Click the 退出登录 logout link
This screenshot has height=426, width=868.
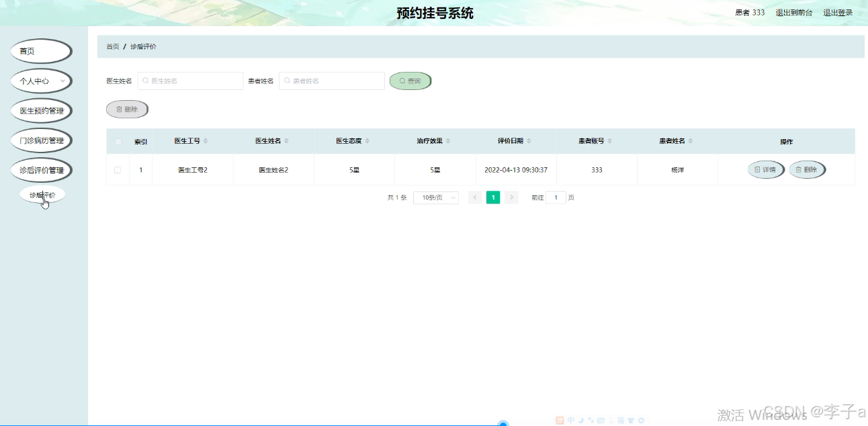pos(837,12)
